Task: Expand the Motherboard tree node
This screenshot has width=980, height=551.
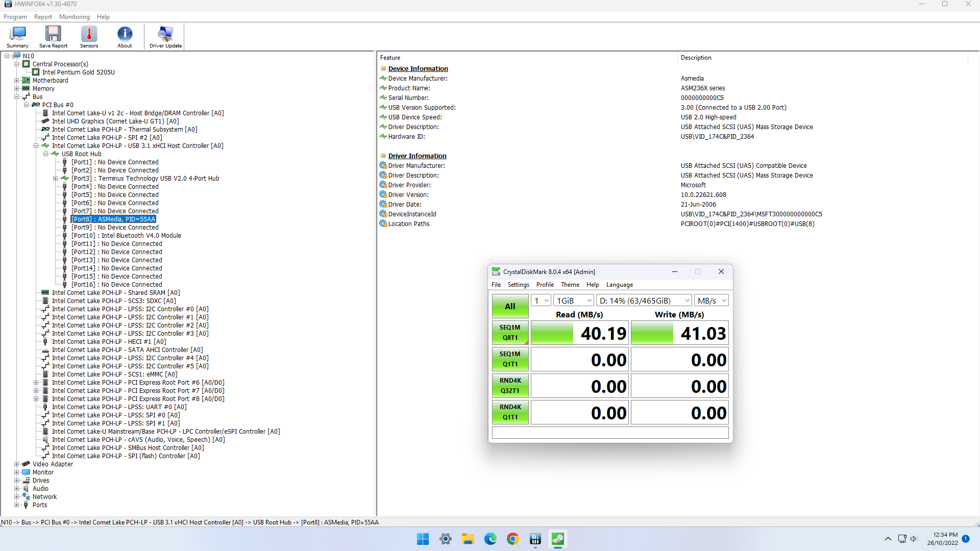Action: point(16,80)
